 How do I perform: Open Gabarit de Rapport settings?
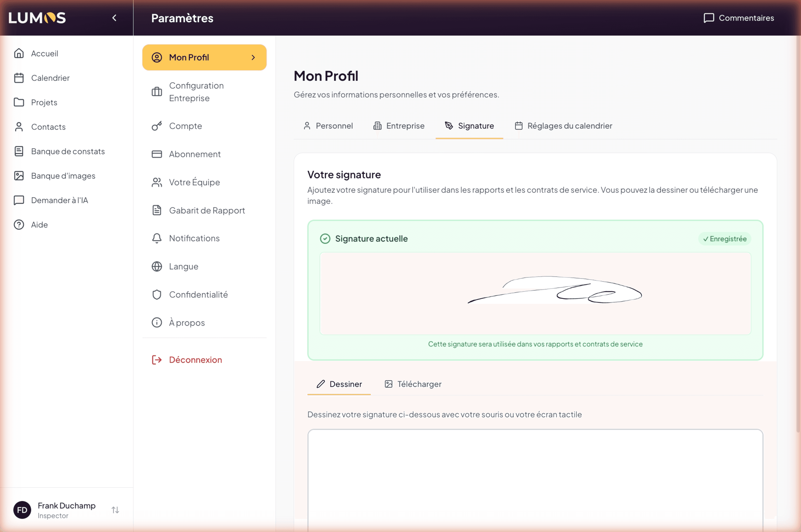tap(204, 210)
